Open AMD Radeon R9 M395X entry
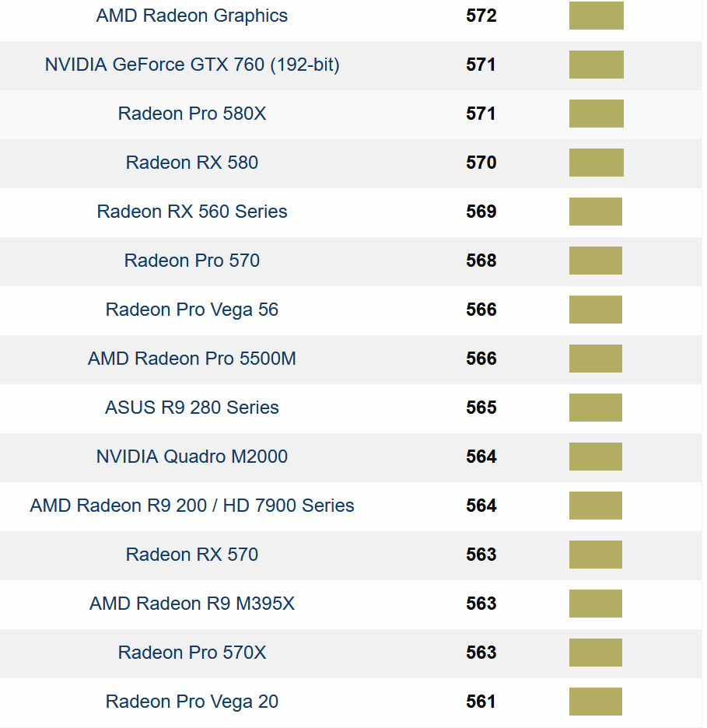 click(191, 604)
